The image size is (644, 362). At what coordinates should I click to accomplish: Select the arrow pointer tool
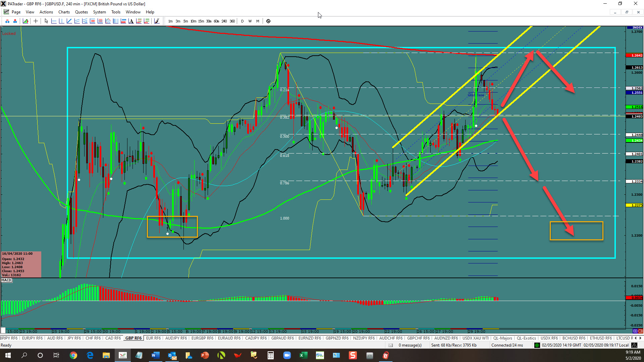[x=46, y=21]
